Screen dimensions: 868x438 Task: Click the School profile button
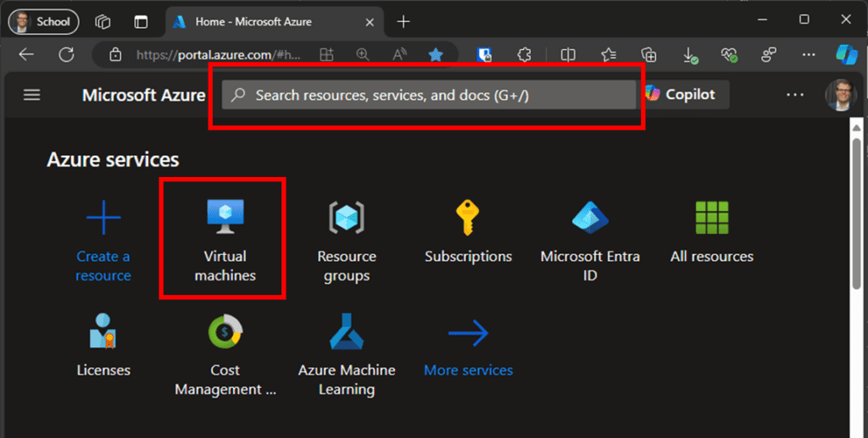coord(44,21)
